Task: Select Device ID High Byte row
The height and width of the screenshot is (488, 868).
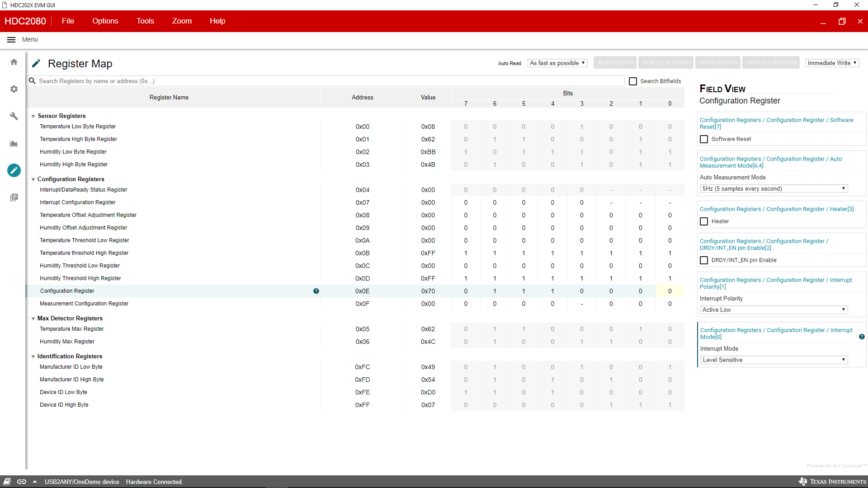Action: point(355,405)
